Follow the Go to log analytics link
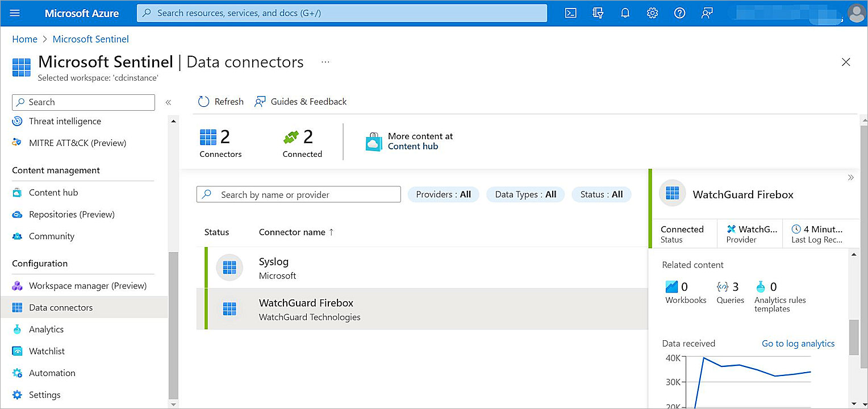 [x=798, y=343]
